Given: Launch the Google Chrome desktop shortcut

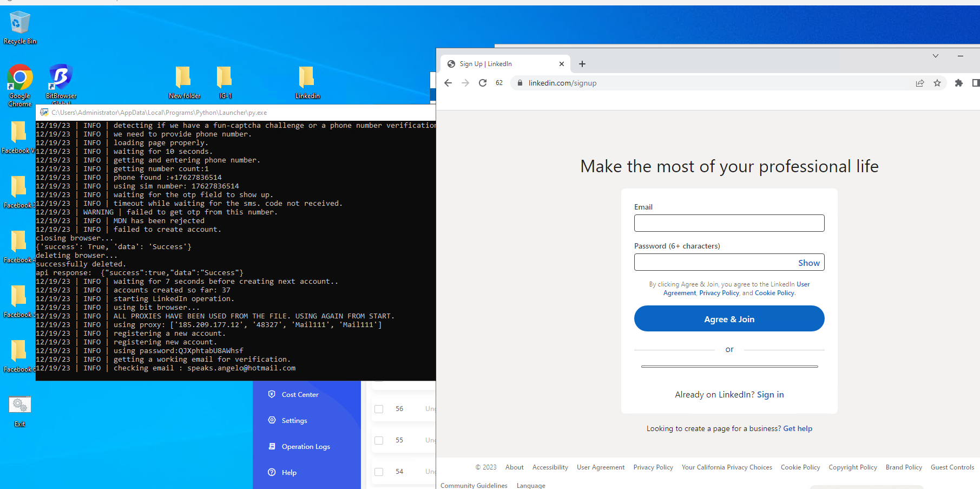Looking at the screenshot, I should tap(20, 85).
